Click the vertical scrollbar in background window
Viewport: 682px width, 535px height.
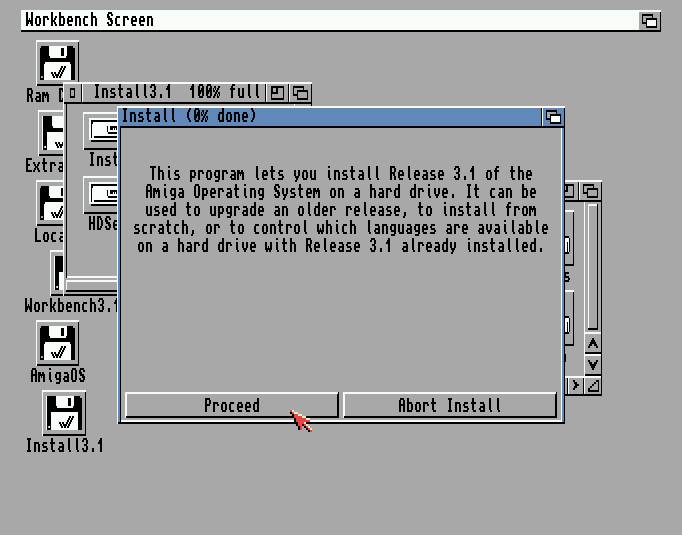point(593,265)
